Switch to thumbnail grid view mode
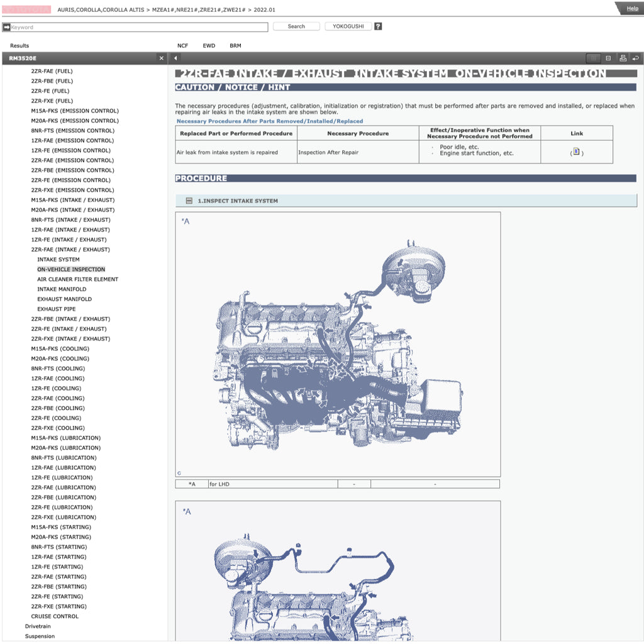Viewport: 644px width, 644px height. (x=592, y=58)
